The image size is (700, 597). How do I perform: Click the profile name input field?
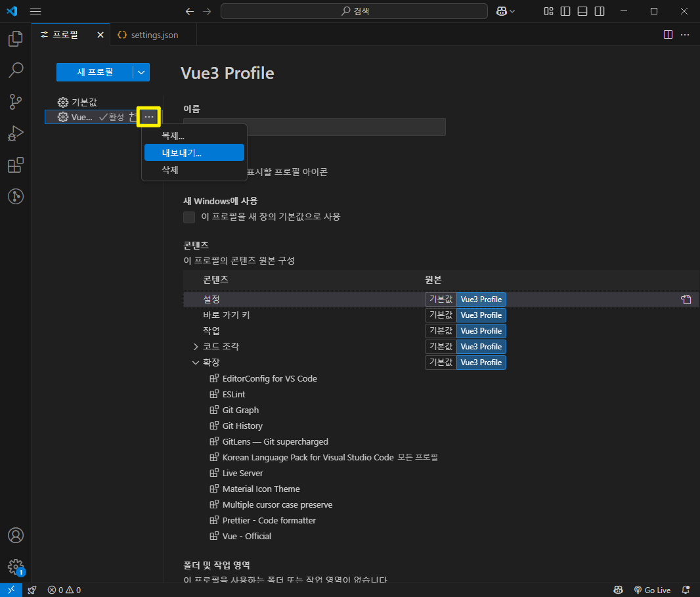(x=315, y=127)
